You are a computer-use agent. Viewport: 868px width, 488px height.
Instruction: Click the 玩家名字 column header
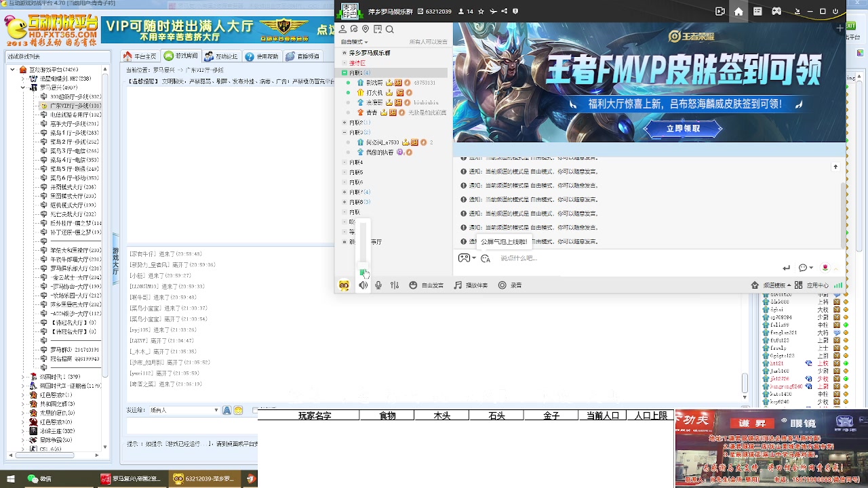pos(314,415)
